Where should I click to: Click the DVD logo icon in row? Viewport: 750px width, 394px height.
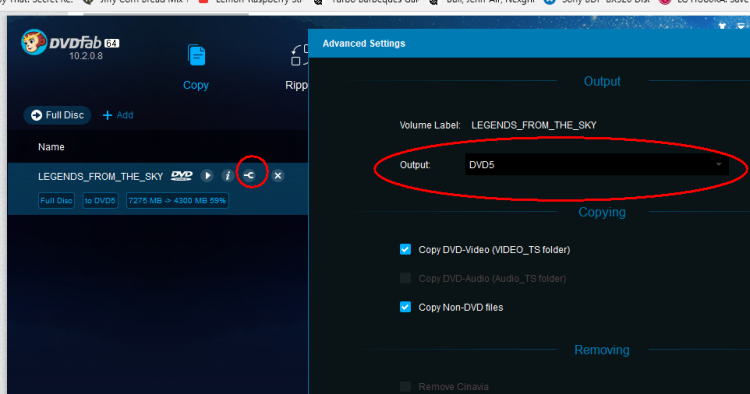click(x=182, y=176)
